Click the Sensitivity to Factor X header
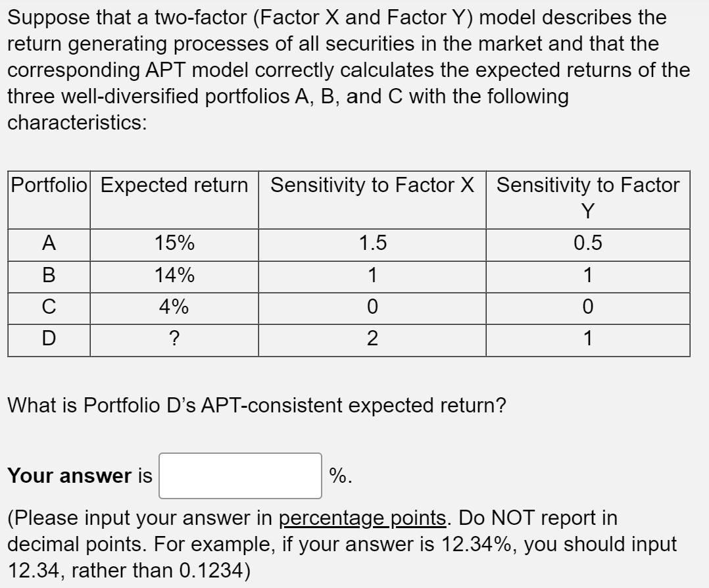This screenshot has height=588, width=709. pos(371,186)
